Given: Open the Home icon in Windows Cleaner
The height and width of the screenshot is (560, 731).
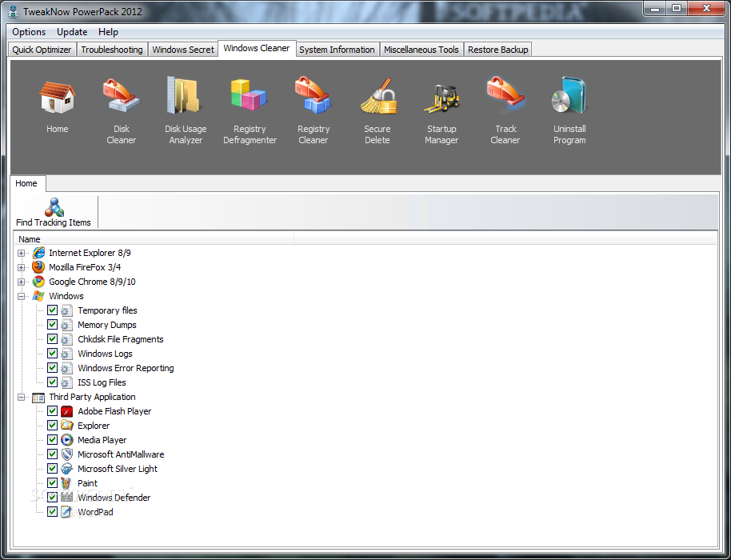Looking at the screenshot, I should coord(57,98).
